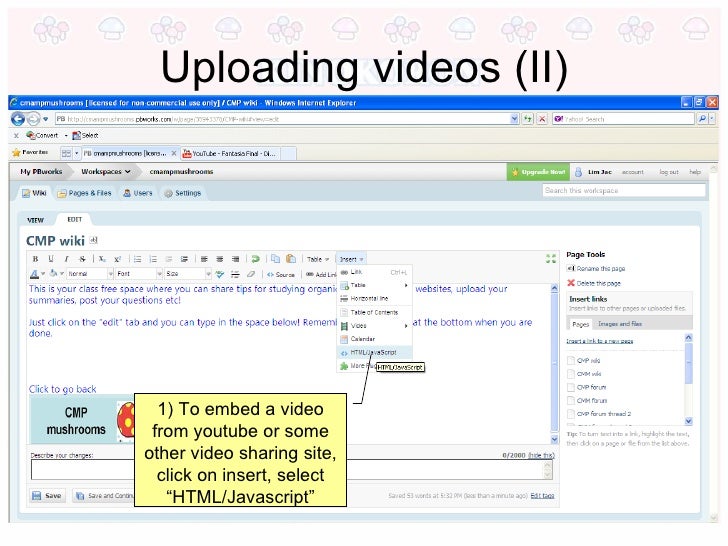The image size is (728, 546).
Task: Open Table submenu in Insert menu
Action: [374, 285]
